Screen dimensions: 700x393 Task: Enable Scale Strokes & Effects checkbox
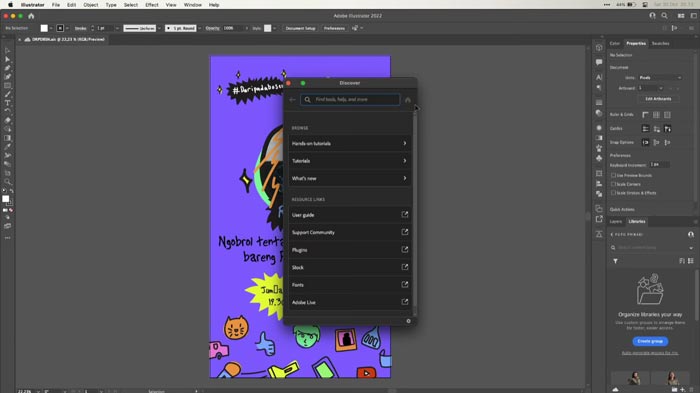point(613,193)
